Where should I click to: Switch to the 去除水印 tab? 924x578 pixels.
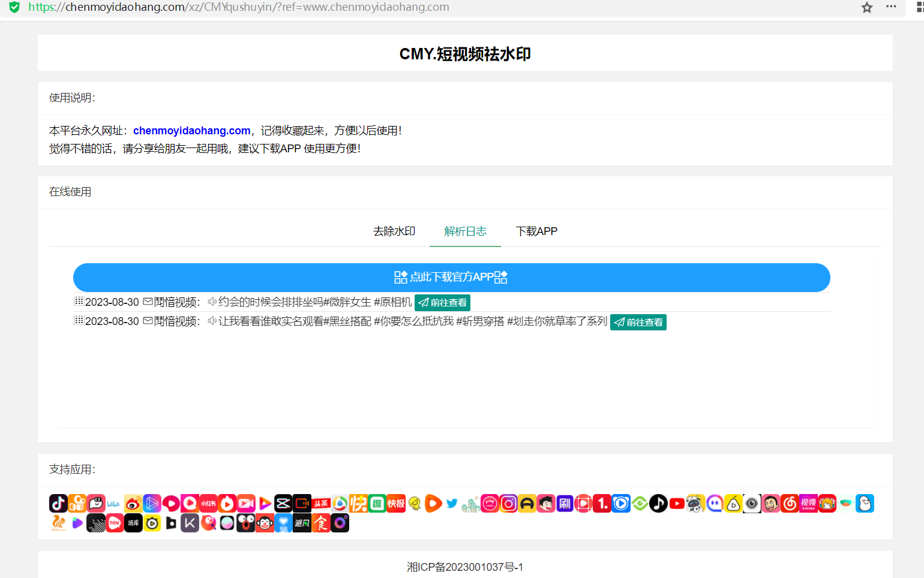(394, 231)
